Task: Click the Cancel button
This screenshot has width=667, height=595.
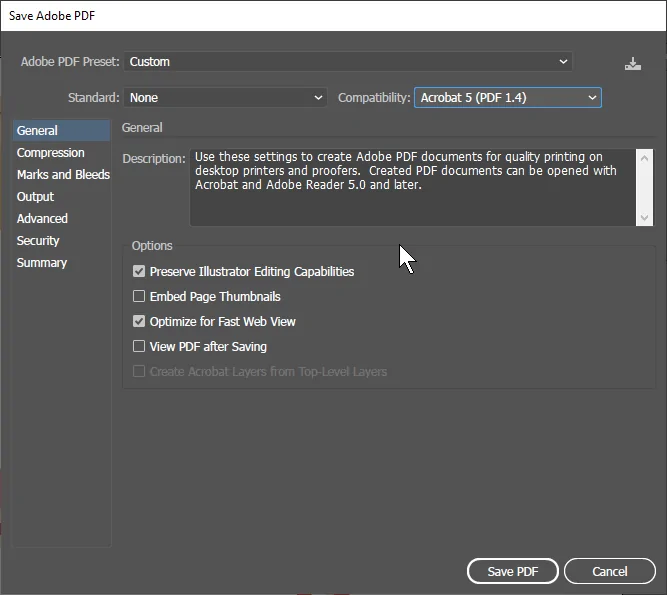Action: [x=610, y=571]
